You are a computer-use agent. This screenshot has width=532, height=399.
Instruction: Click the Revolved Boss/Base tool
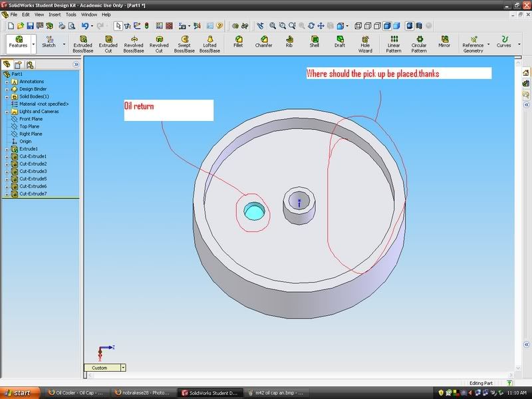pos(134,44)
